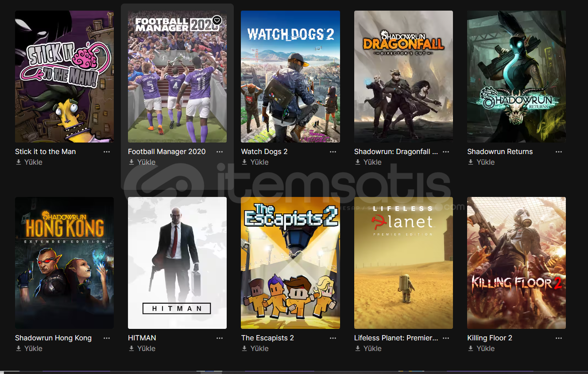Select the "Shadowrun Returns" title label

click(500, 151)
